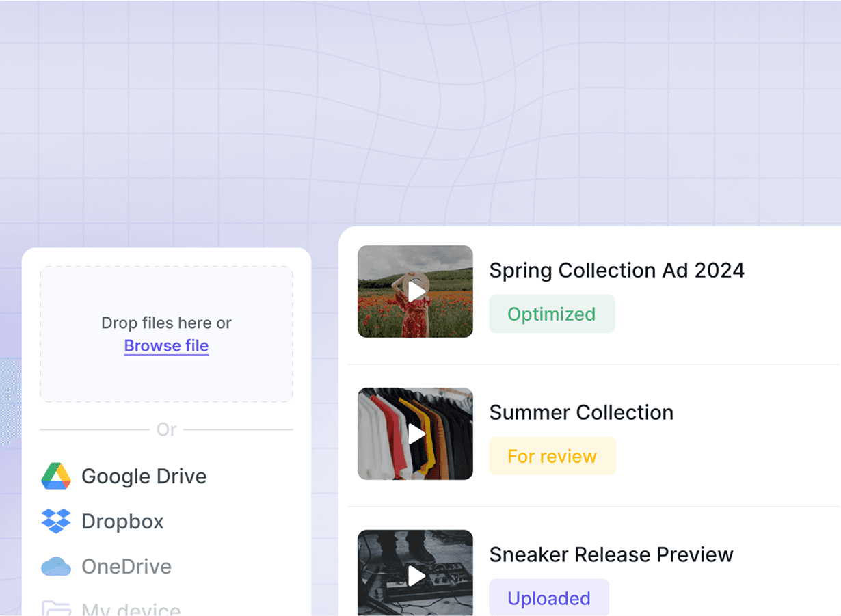Viewport: 841px width, 616px height.
Task: Click the Optimized status badge
Action: coord(552,314)
